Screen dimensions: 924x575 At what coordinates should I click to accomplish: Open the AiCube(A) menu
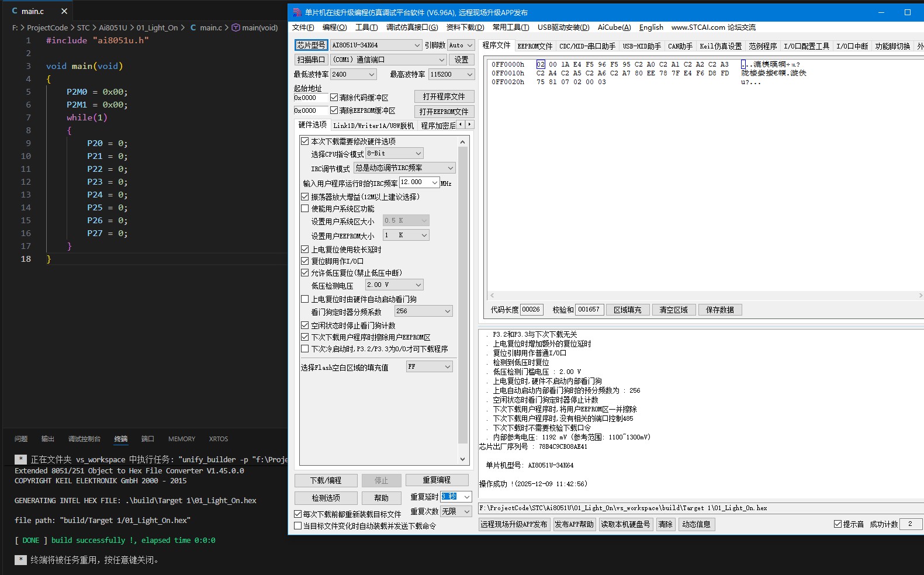(614, 27)
